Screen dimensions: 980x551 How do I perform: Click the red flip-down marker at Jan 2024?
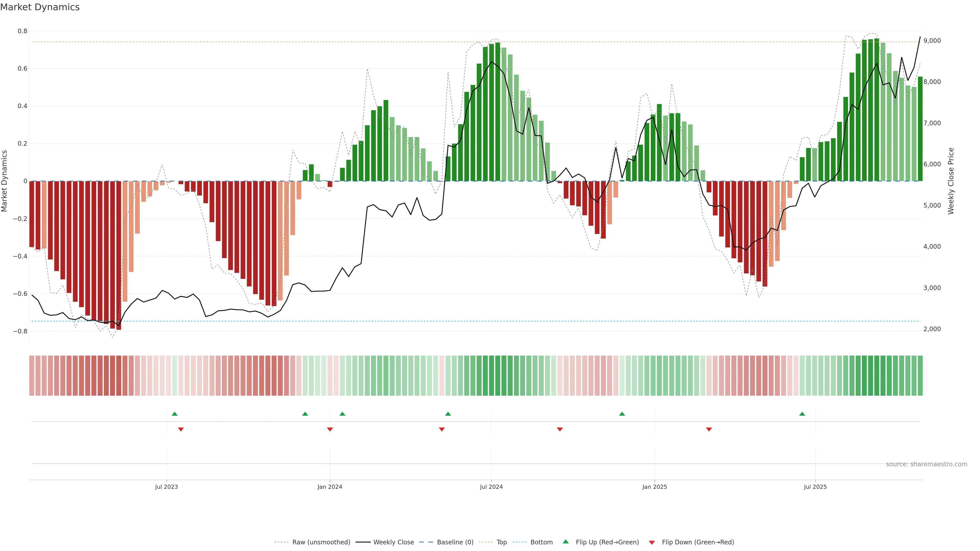coord(330,429)
